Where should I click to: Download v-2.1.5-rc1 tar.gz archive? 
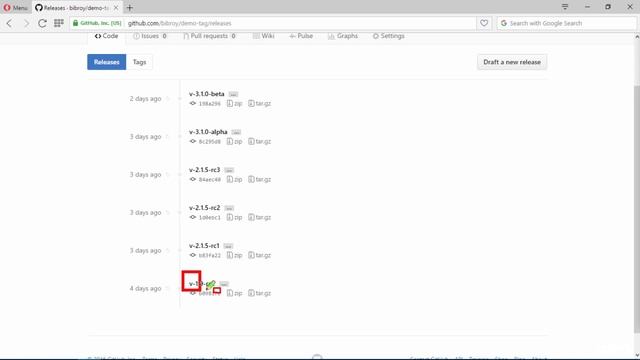tap(260, 256)
